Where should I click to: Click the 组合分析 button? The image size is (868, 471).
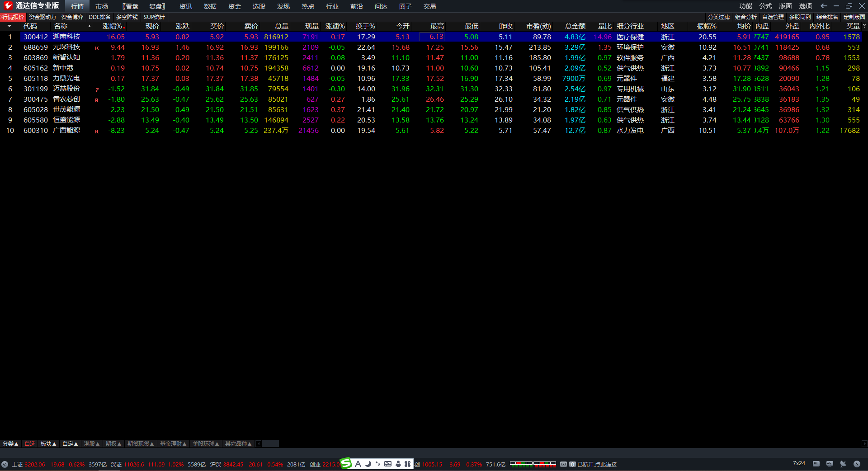[746, 17]
